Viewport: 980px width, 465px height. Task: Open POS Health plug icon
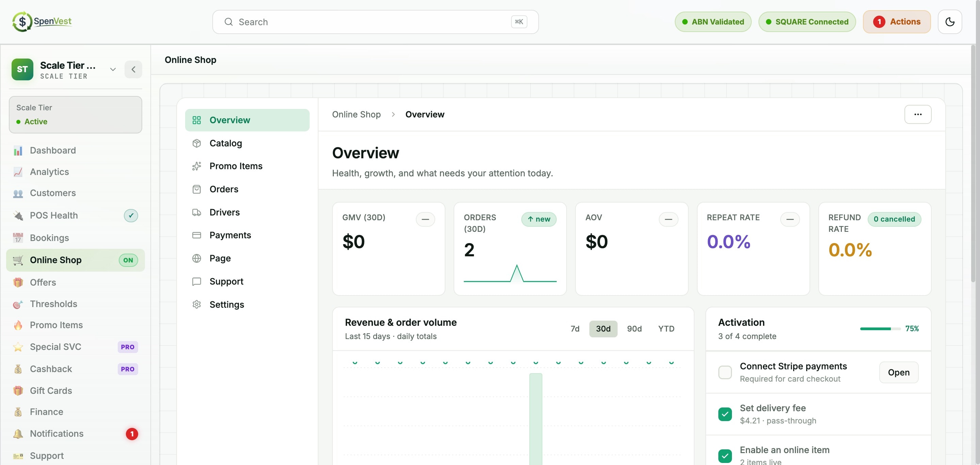(18, 215)
